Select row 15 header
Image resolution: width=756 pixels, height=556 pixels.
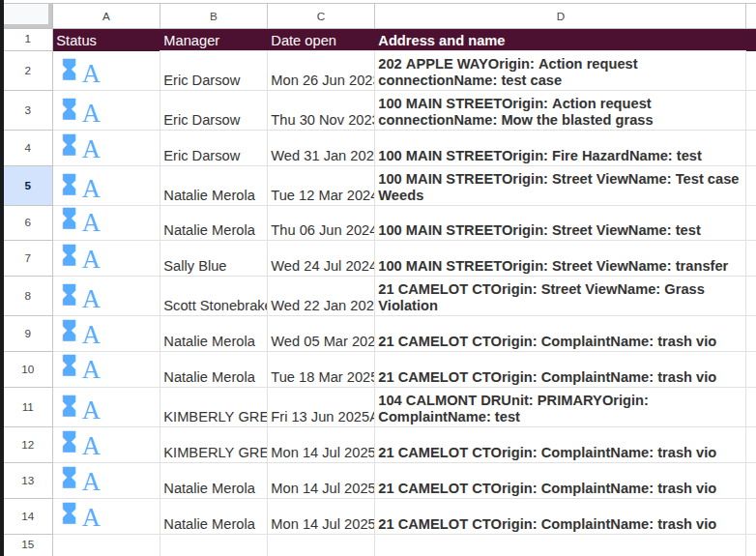tap(28, 545)
